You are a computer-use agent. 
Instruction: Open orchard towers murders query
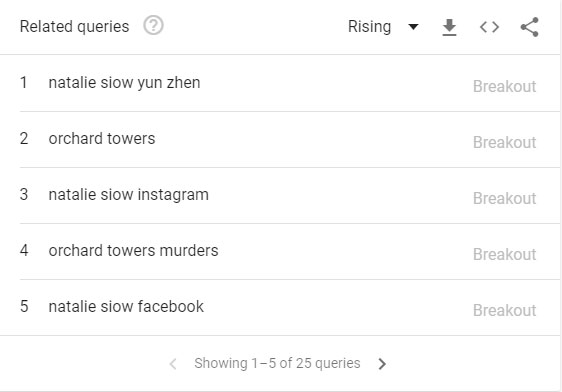(133, 250)
